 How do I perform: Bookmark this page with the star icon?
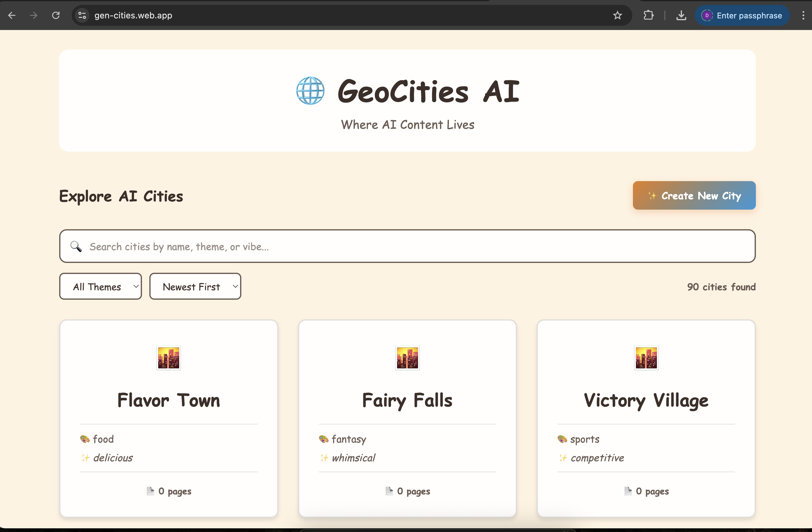[x=617, y=15]
